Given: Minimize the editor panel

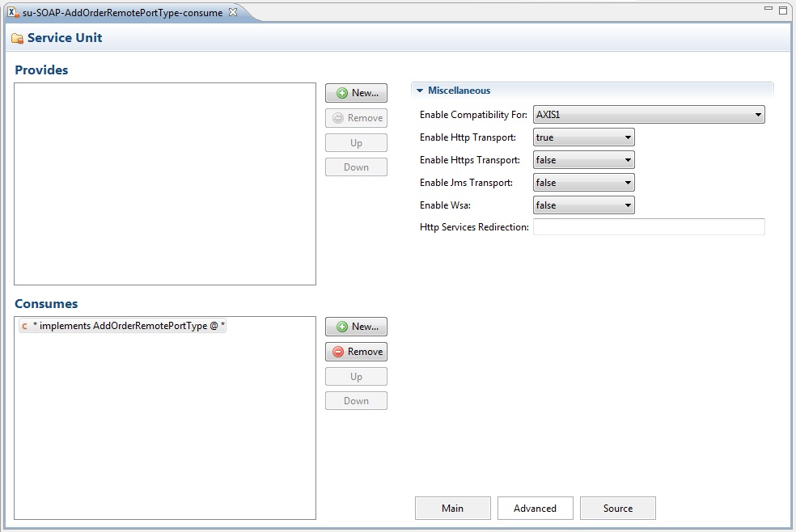Looking at the screenshot, I should coord(768,9).
